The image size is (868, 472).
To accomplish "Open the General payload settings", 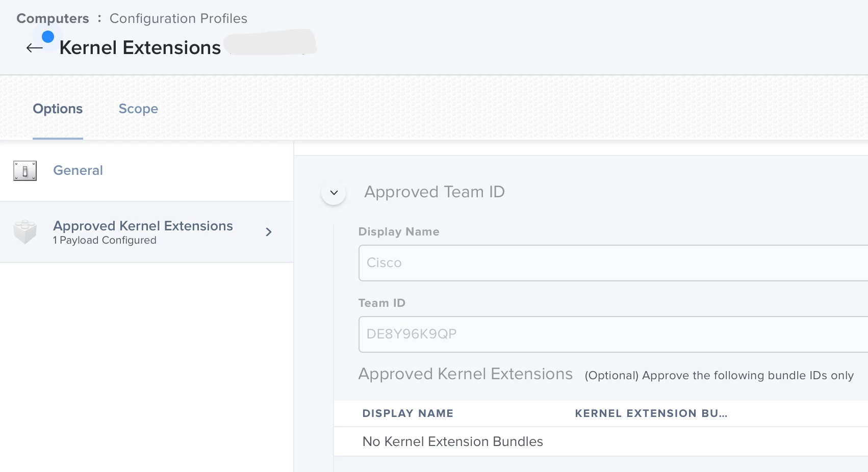I will coord(147,171).
